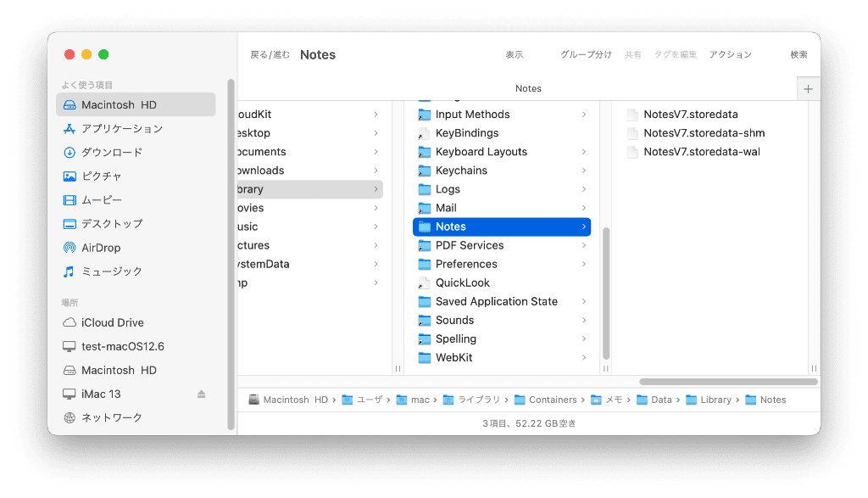The height and width of the screenshot is (498, 868).
Task: Expand the Logs row chevron
Action: 584,189
